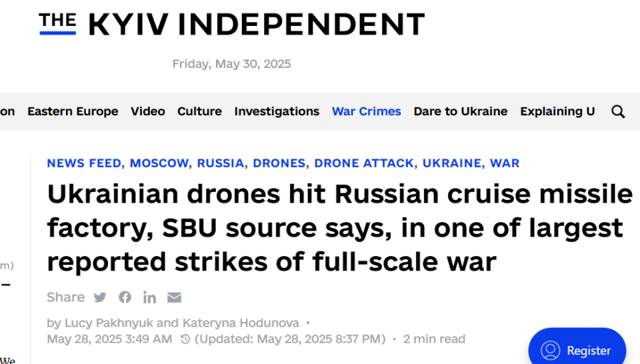Select the War Crimes nav item
640x364 pixels.
[x=367, y=111]
